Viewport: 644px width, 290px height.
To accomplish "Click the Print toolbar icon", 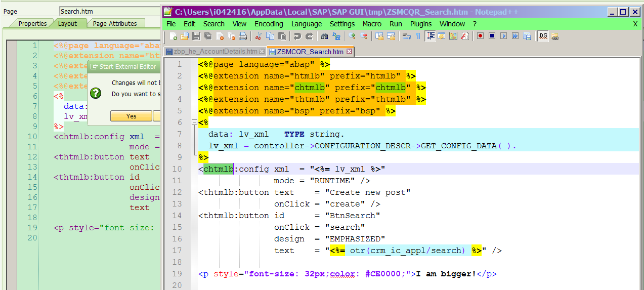I will (x=243, y=36).
